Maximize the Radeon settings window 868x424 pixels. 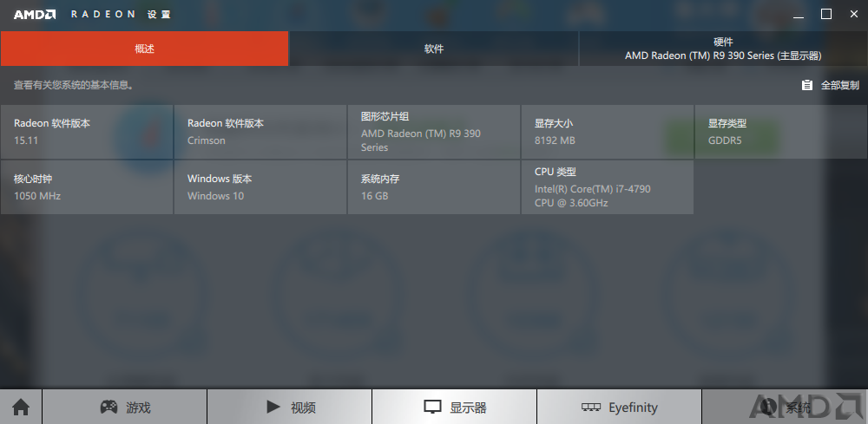tap(826, 15)
